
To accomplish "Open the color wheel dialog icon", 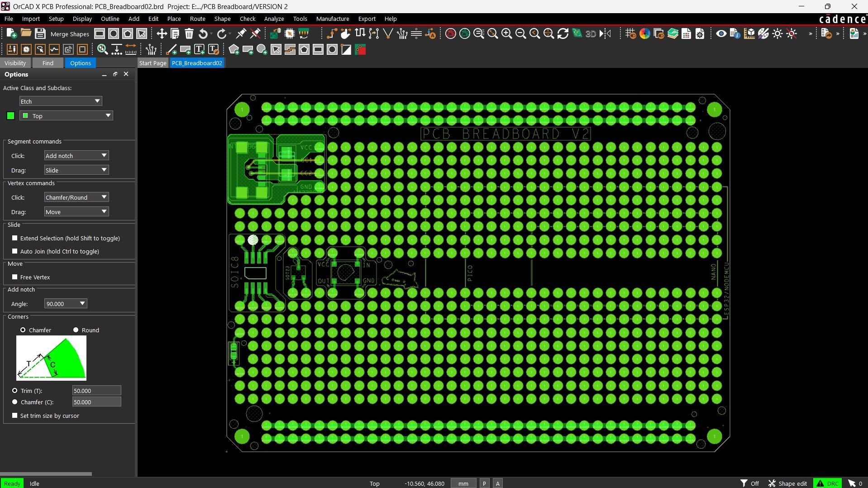I will click(645, 33).
